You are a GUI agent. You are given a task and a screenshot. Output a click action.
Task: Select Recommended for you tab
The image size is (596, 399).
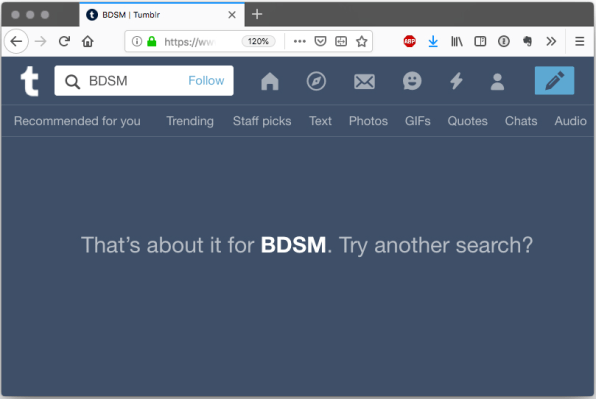point(77,121)
